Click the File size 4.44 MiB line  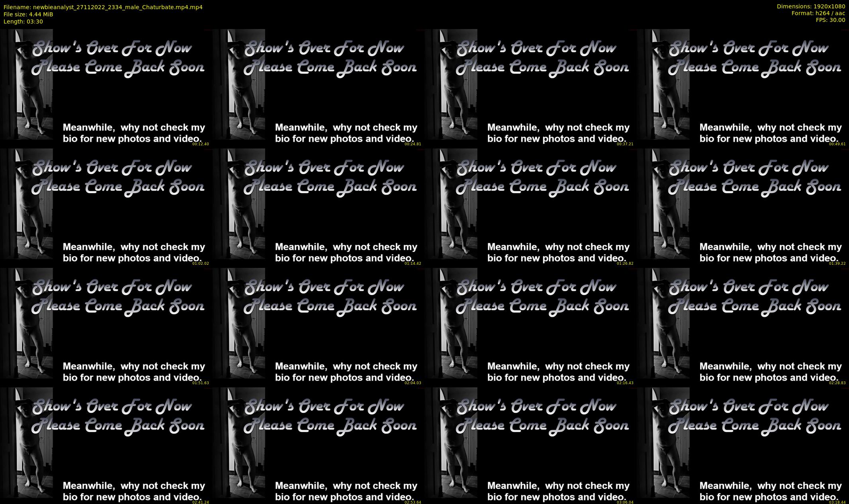tap(28, 14)
